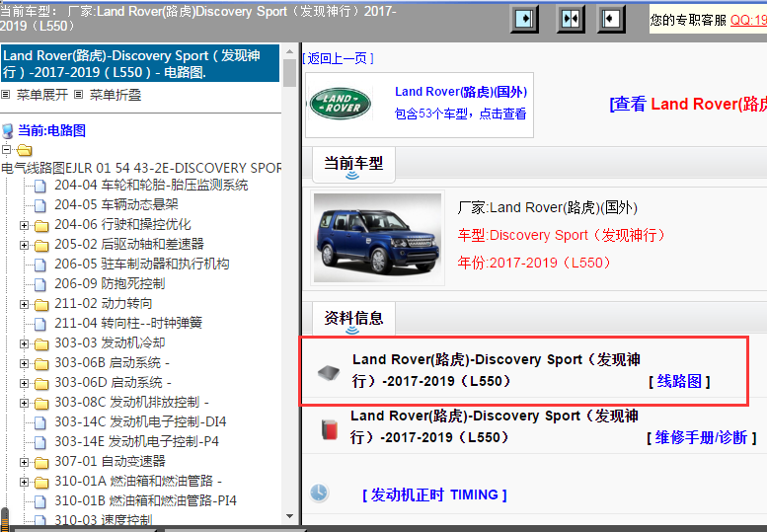Click the tree pane scroll down arrow

pyautogui.click(x=289, y=516)
